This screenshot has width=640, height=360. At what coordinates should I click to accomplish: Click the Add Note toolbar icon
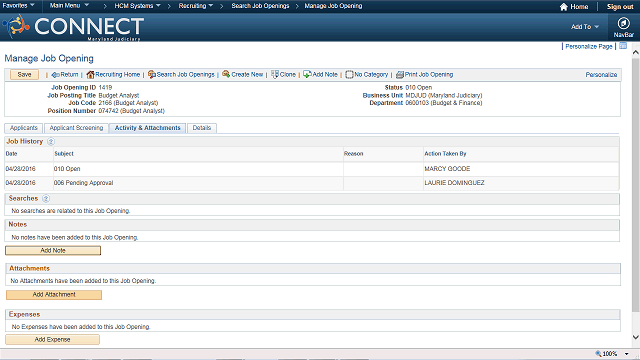click(307, 74)
